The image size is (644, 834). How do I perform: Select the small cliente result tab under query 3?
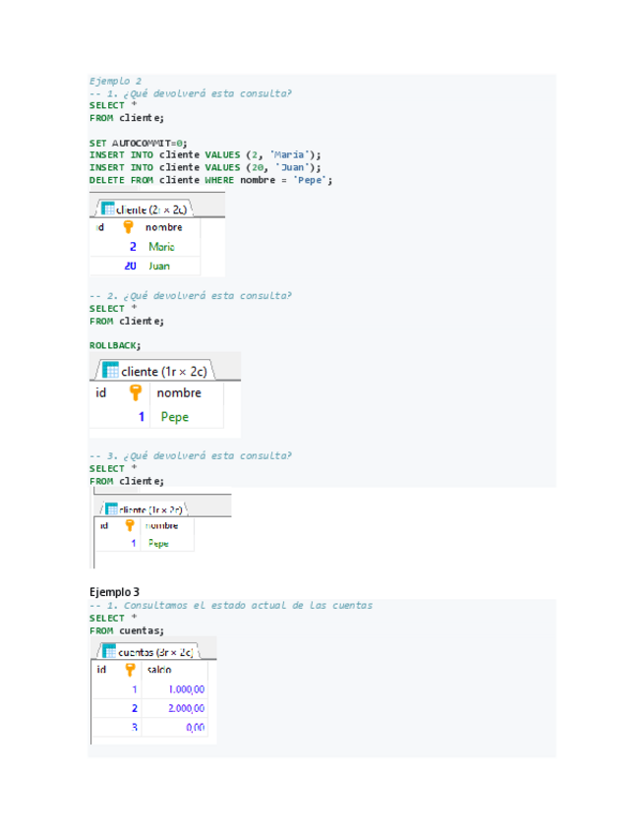pyautogui.click(x=145, y=509)
